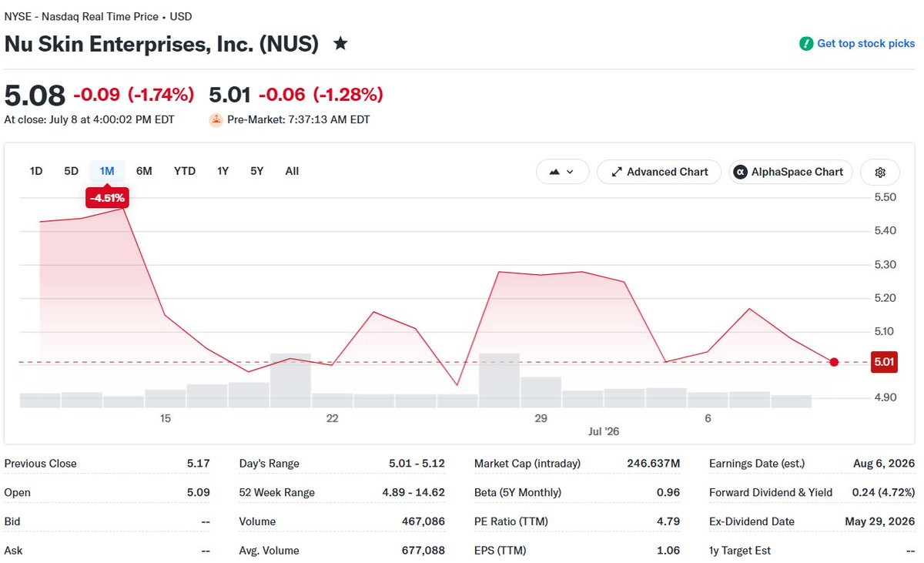Viewport: 924px width, 563px height.
Task: Click the Day's Range value 5.01 - 5.12
Action: 417,464
